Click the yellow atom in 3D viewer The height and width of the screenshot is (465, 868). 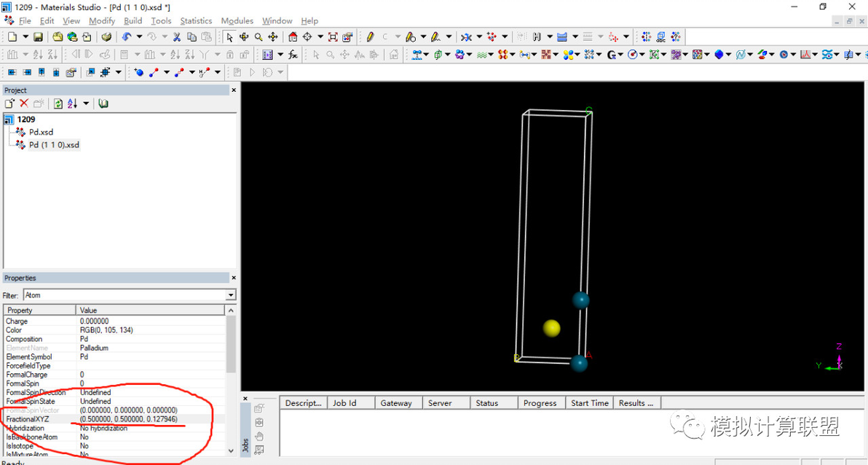coord(552,328)
